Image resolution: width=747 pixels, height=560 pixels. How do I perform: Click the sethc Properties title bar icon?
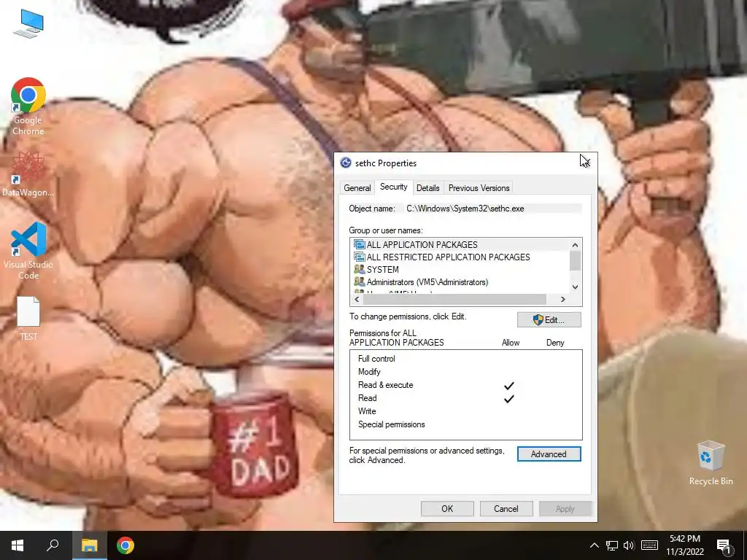pos(346,163)
